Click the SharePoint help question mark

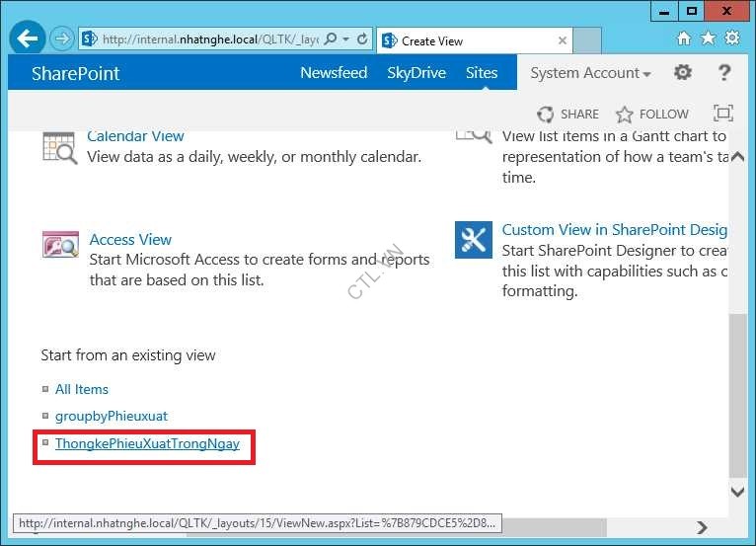pyautogui.click(x=723, y=73)
